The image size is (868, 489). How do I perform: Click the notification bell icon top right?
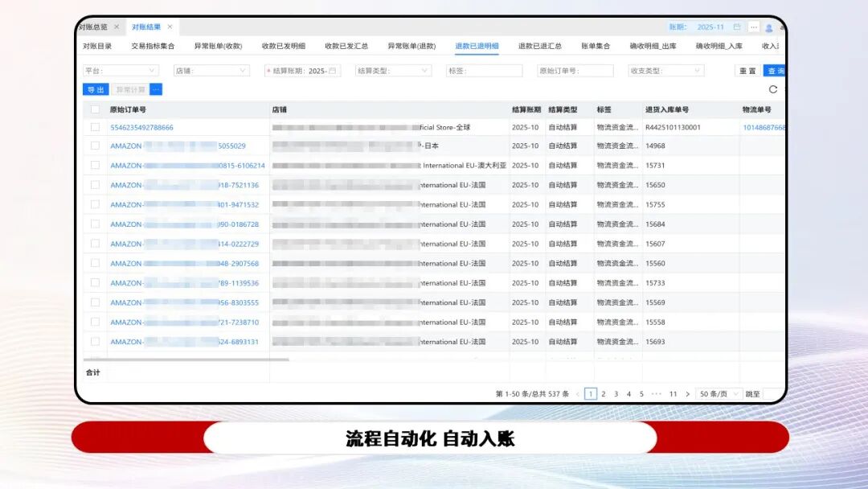783,27
